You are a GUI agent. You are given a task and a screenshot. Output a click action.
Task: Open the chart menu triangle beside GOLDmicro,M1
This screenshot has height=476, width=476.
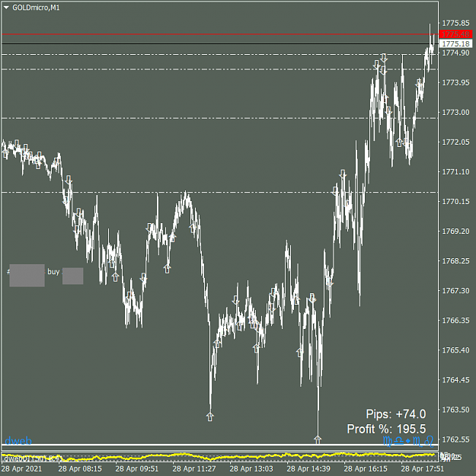pyautogui.click(x=6, y=8)
